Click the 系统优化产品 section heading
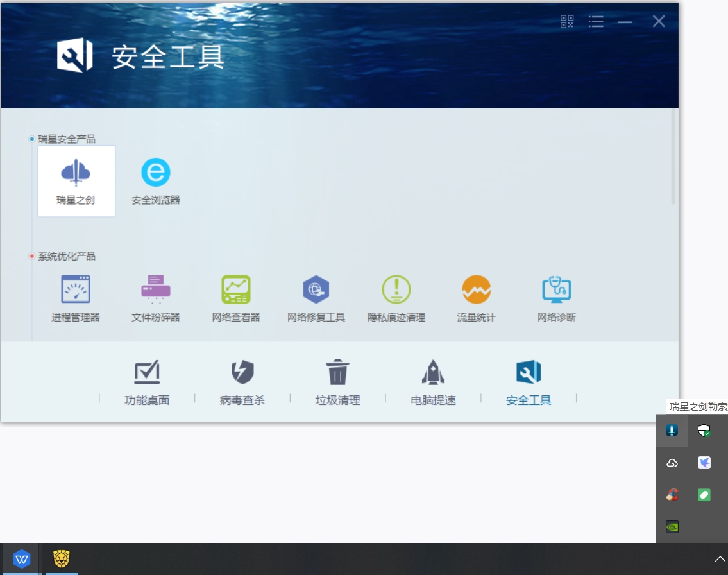The width and height of the screenshot is (728, 575). click(x=67, y=256)
